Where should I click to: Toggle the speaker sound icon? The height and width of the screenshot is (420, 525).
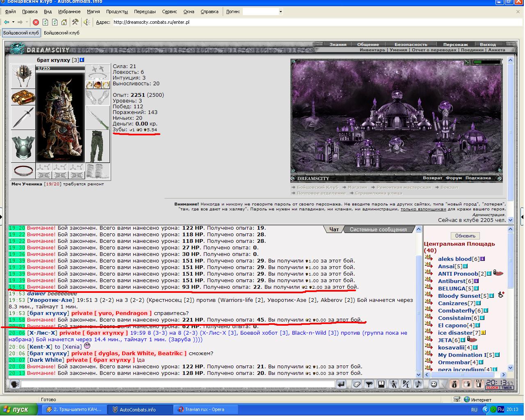click(88, 22)
